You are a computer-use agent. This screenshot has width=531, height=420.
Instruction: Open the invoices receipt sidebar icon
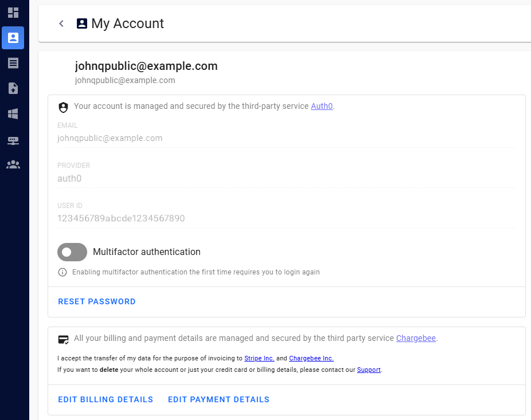point(13,63)
